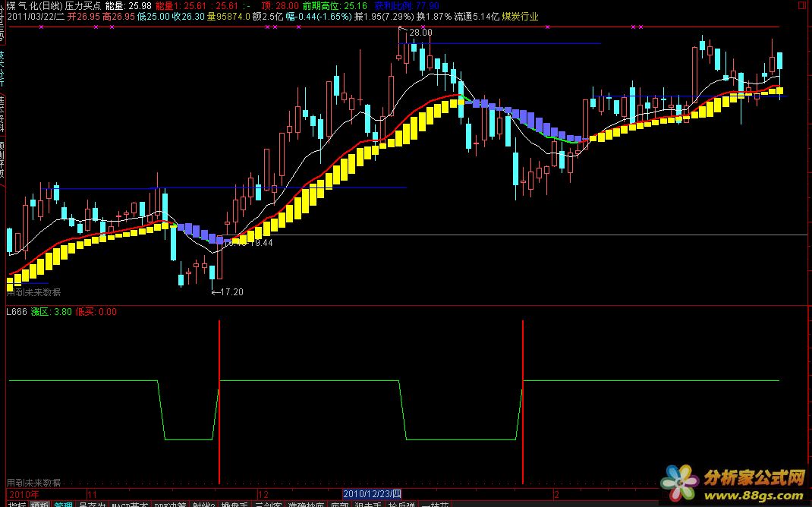Image resolution: width=812 pixels, height=507 pixels.
Task: Open the 模板 tab at the bottom
Action: pos(40,505)
